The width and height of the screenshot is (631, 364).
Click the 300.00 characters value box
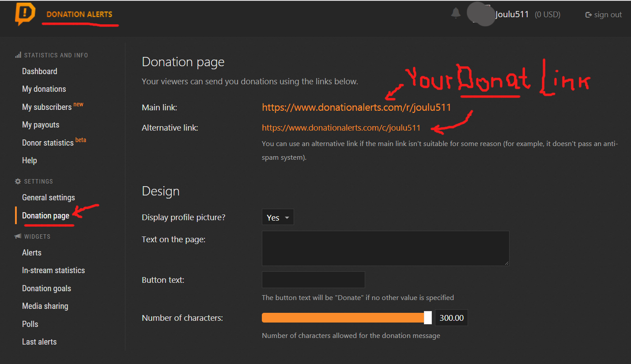(451, 318)
